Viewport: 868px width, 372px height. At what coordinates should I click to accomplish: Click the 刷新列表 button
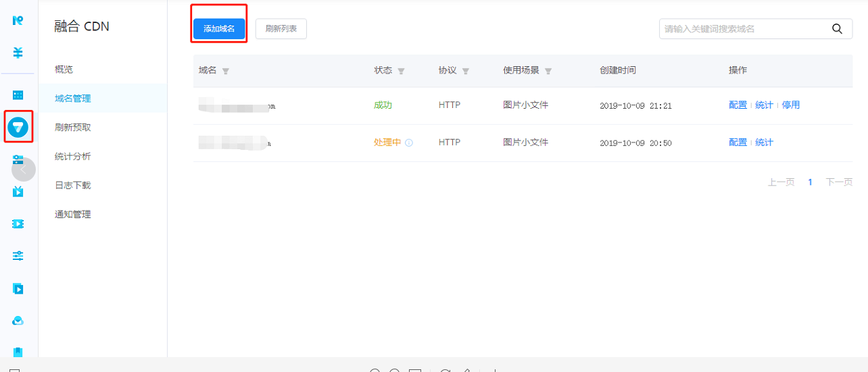pyautogui.click(x=281, y=29)
